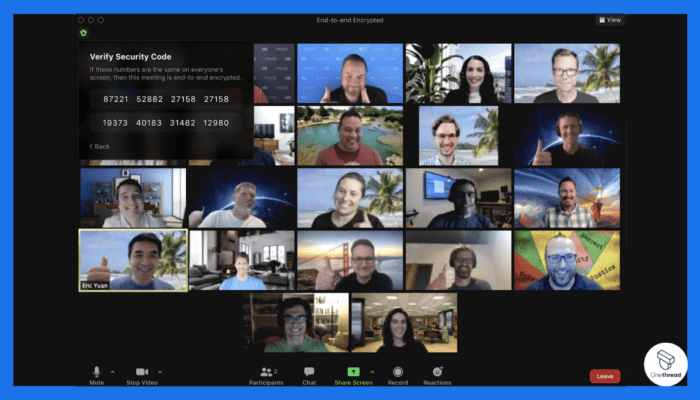The height and width of the screenshot is (400, 700).
Task: Click the tile with colorful justice poster background
Action: 566,260
